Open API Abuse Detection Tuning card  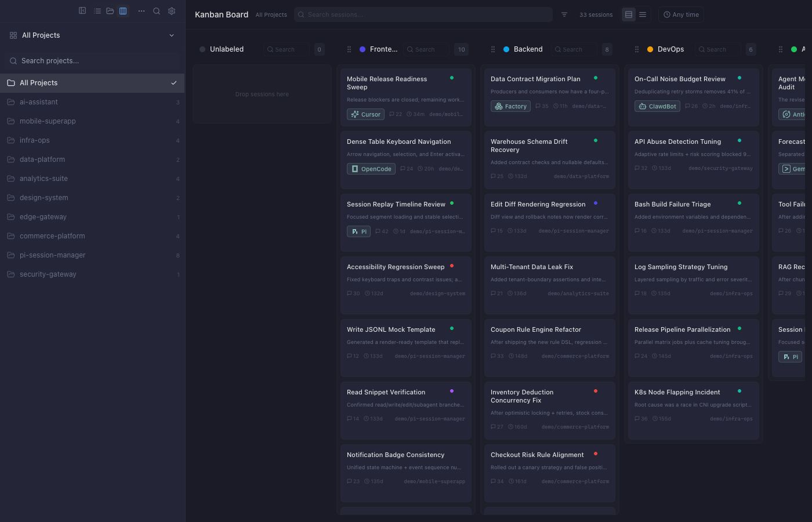pyautogui.click(x=694, y=160)
